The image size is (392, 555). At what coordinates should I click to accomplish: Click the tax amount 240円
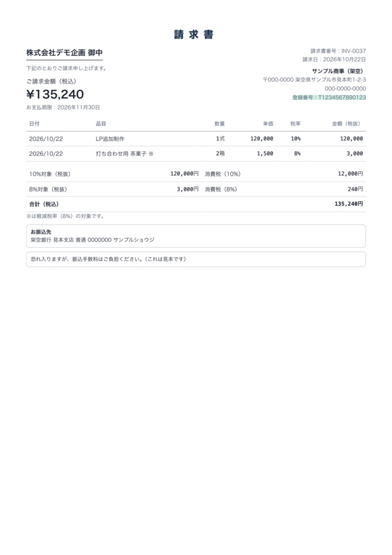pos(355,189)
